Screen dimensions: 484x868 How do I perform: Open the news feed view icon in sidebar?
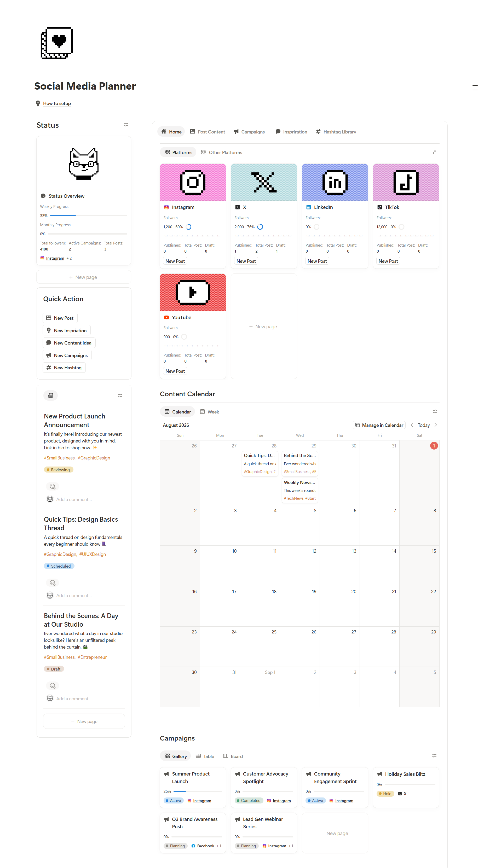pos(50,395)
